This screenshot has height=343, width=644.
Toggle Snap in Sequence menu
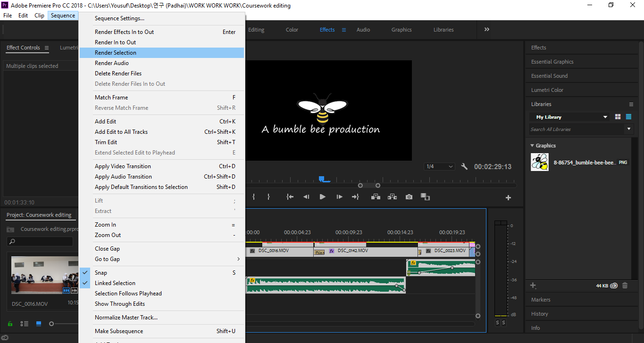[162, 273]
